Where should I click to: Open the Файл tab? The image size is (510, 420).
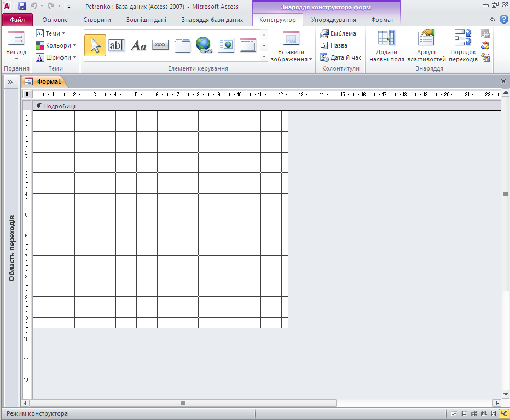[x=18, y=20]
